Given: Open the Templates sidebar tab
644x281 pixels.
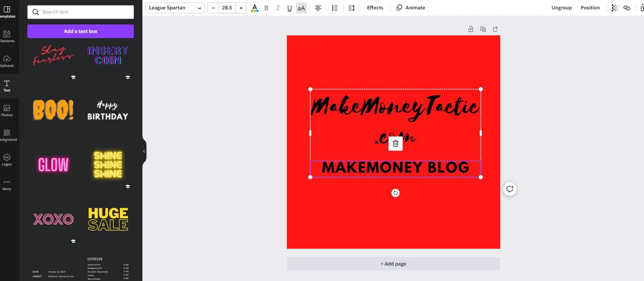Looking at the screenshot, I should [7, 12].
